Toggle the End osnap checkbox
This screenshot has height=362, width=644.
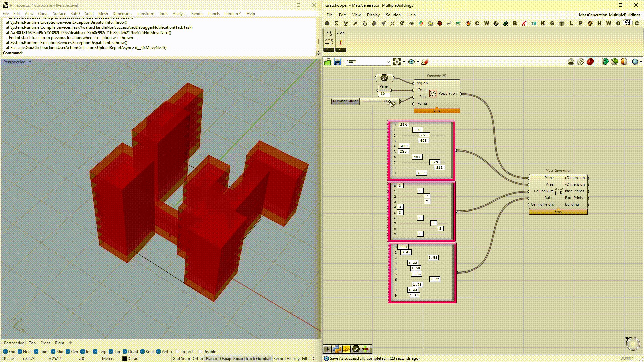[6, 352]
